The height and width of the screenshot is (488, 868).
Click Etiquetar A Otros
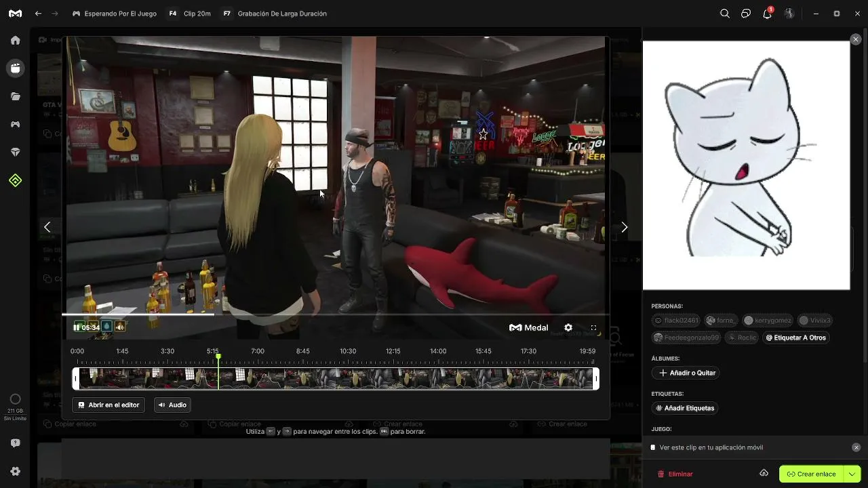[x=796, y=338]
